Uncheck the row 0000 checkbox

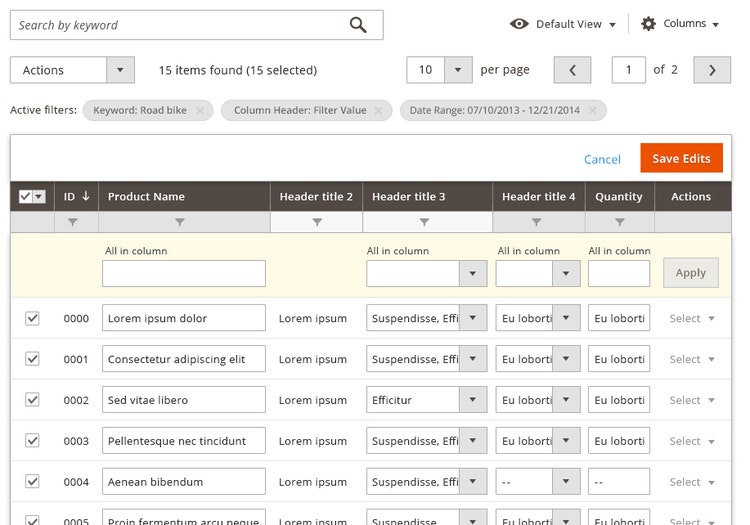tap(32, 318)
